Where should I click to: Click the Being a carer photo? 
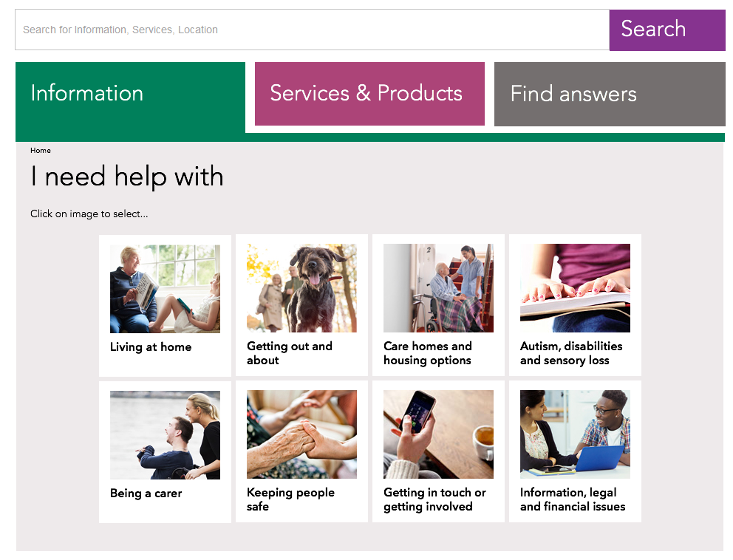pyautogui.click(x=165, y=434)
